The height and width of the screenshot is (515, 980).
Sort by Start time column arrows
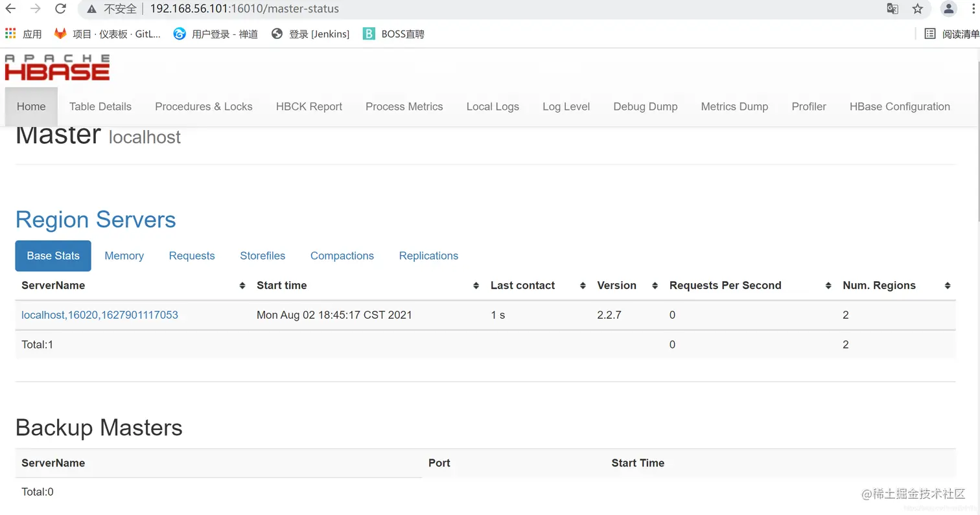point(476,286)
